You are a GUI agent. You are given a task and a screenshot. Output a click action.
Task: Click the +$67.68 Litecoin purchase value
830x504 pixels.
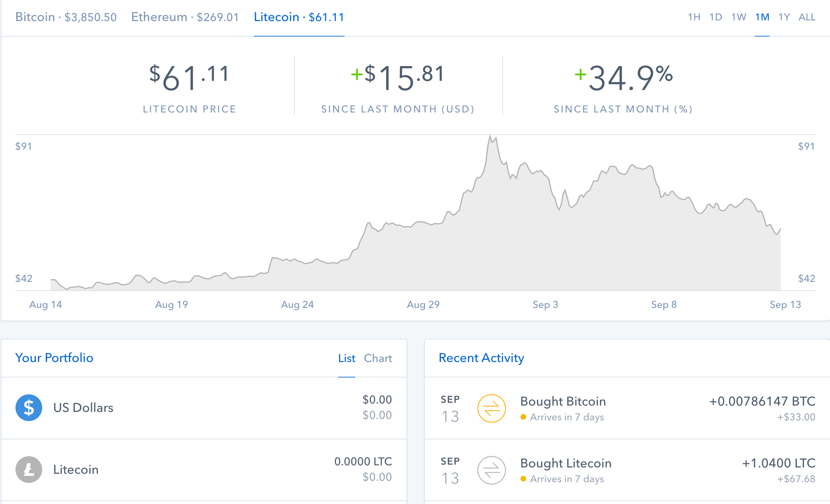coord(796,479)
